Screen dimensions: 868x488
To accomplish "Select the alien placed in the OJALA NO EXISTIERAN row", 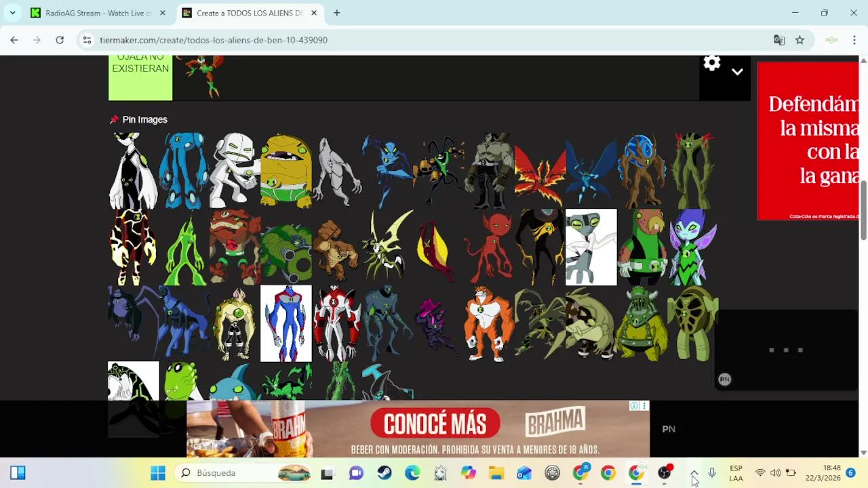I will (x=201, y=77).
